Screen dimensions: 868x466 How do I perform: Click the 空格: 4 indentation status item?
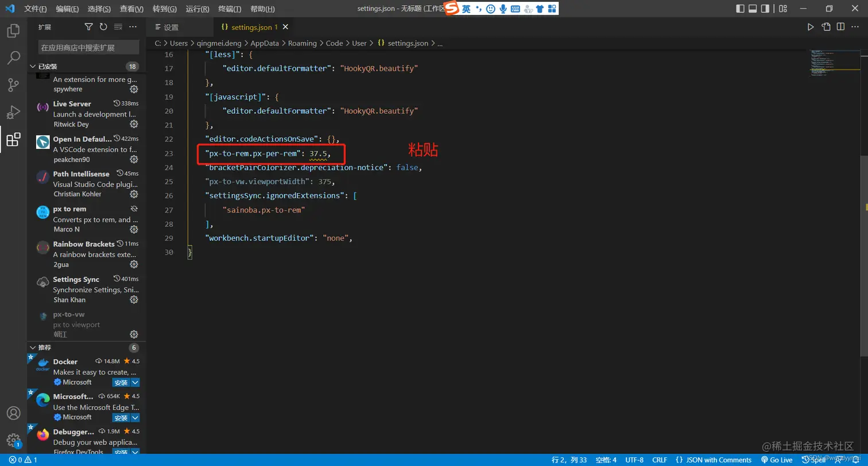(606, 460)
